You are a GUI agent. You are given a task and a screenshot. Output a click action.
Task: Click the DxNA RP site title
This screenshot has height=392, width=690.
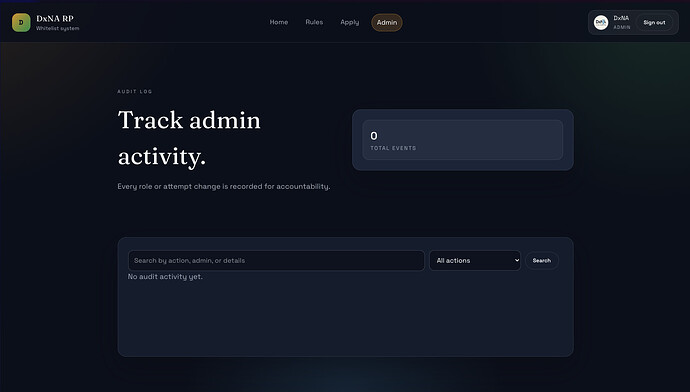(55, 18)
